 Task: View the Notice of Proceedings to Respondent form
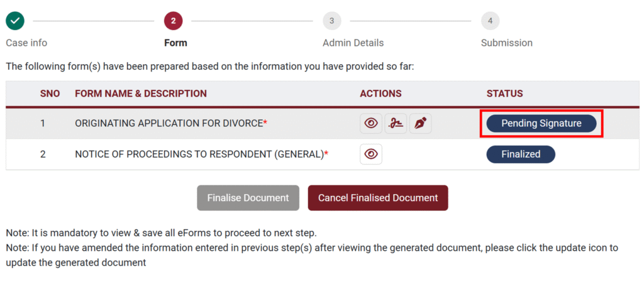pos(371,154)
